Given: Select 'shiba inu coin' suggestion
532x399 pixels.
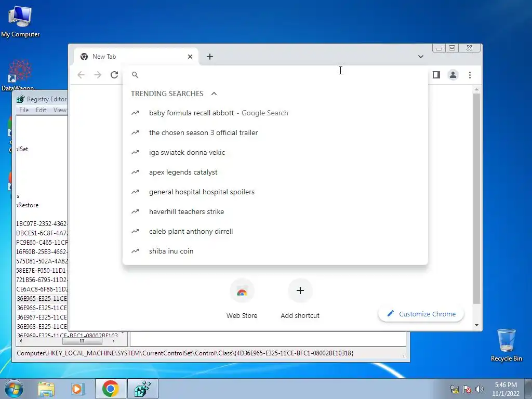Looking at the screenshot, I should 275,251.
